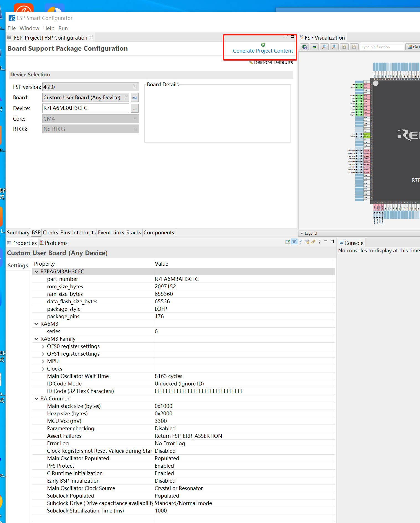Open the RTOS dropdown showing No RTOS
Screen dimensions: 420x523
tap(90, 129)
